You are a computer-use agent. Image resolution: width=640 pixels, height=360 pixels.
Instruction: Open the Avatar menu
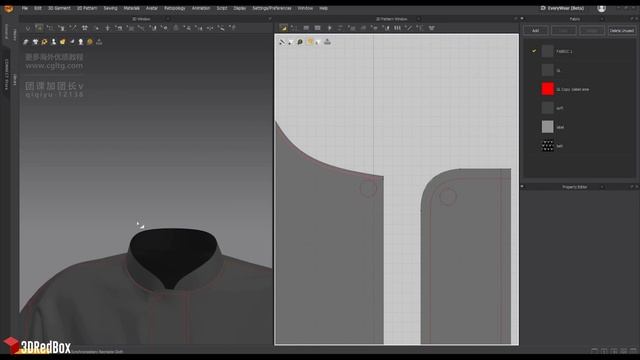coord(152,8)
